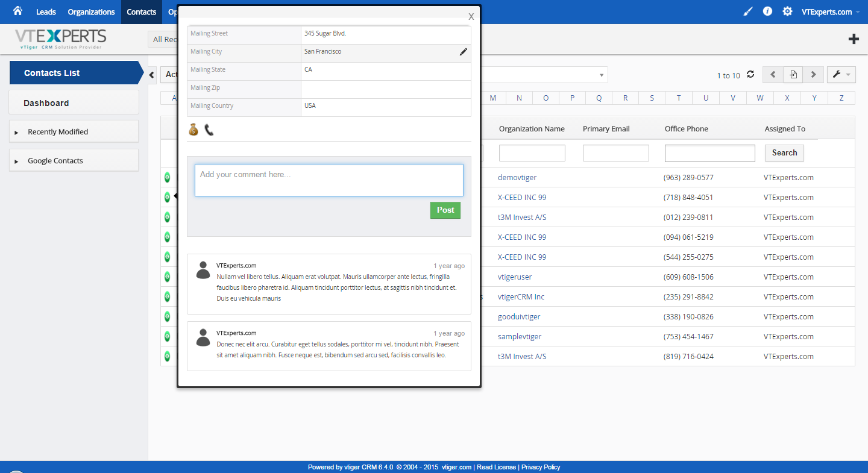Open vtigerCRM Inc organization link
This screenshot has width=868, height=473.
pos(521,296)
